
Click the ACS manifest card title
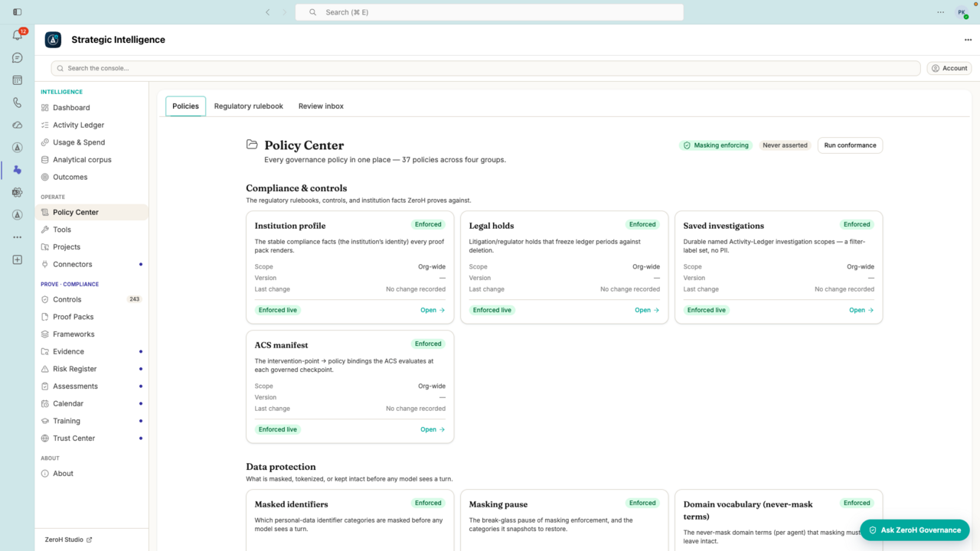click(282, 345)
